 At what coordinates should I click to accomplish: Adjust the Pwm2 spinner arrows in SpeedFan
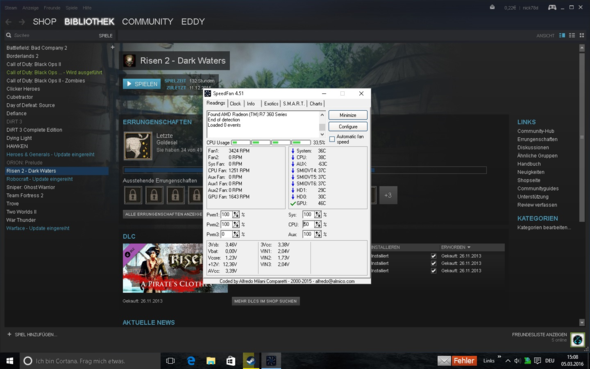tap(236, 224)
